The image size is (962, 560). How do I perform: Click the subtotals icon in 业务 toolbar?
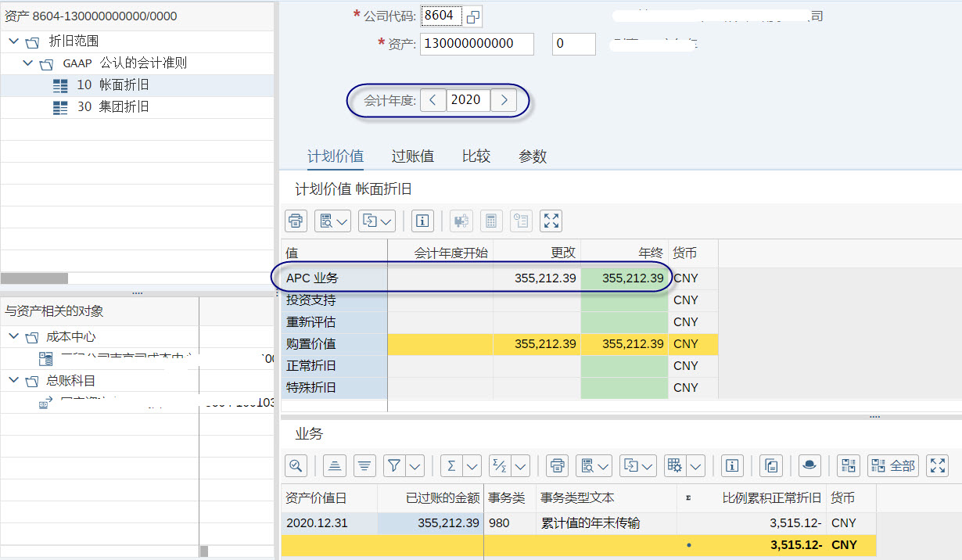pyautogui.click(x=500, y=466)
